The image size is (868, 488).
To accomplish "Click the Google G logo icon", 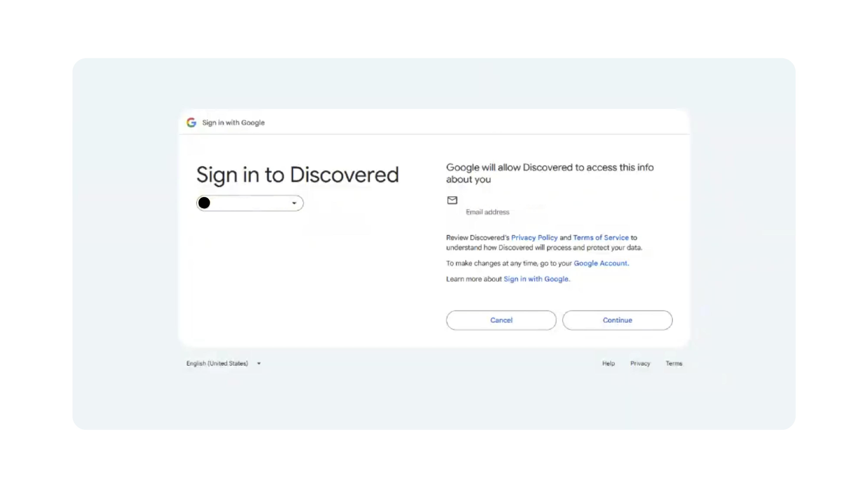I will pyautogui.click(x=191, y=122).
